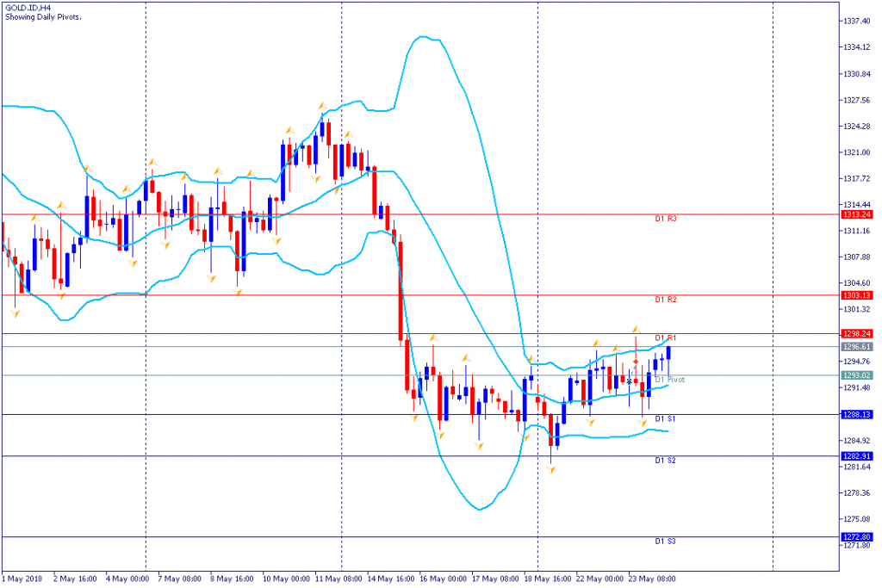Click the D1 S3 support line label
Viewport: 882px width, 588px height.
pos(666,542)
